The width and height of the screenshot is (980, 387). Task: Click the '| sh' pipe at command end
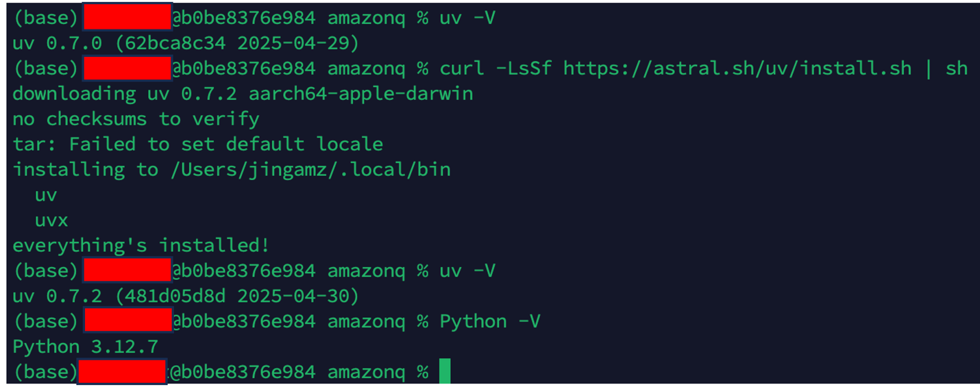(947, 68)
